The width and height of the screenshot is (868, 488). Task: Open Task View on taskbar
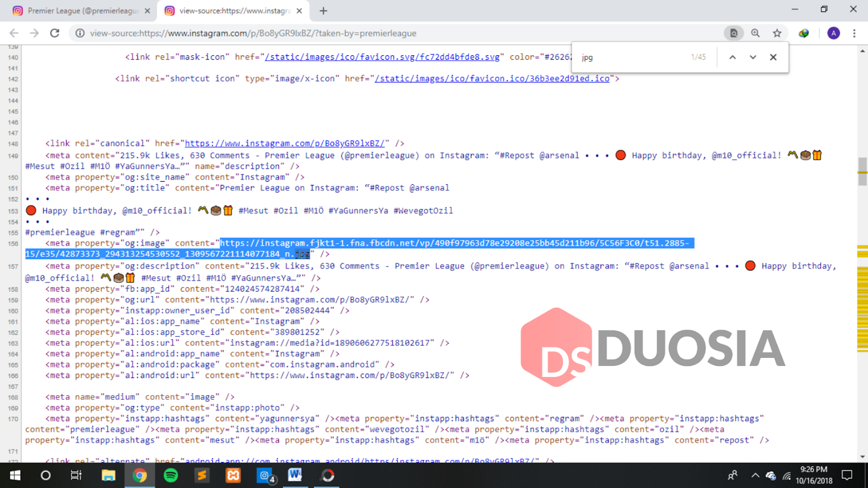76,476
